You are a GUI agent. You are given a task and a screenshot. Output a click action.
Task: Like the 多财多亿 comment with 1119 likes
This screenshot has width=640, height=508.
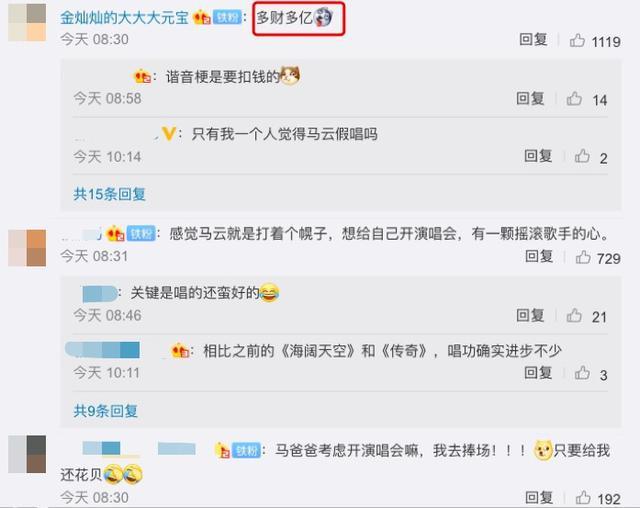pyautogui.click(x=577, y=40)
